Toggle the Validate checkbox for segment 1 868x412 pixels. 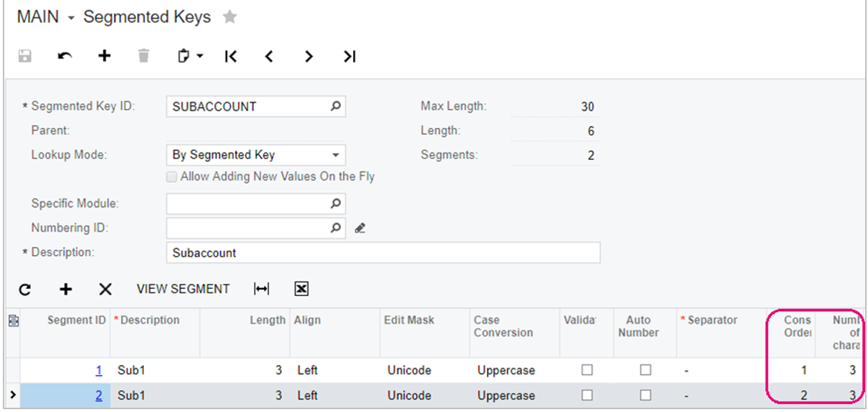587,370
